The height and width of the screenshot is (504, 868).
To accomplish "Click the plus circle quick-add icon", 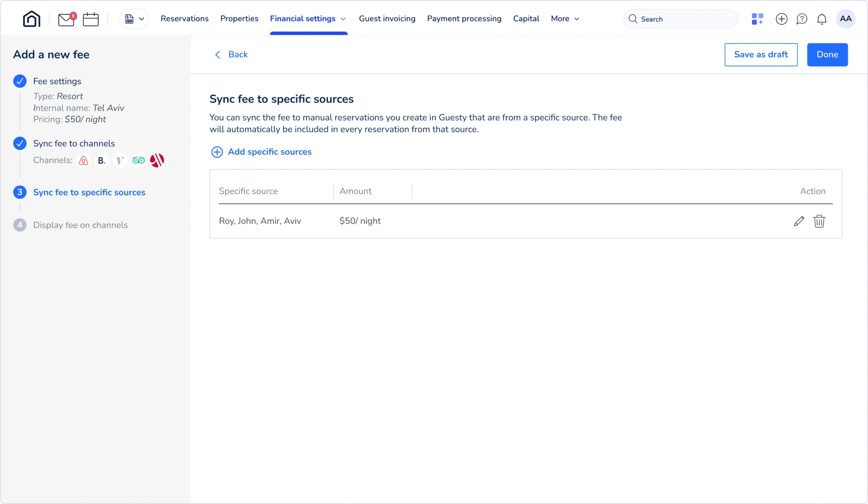I will (x=781, y=19).
